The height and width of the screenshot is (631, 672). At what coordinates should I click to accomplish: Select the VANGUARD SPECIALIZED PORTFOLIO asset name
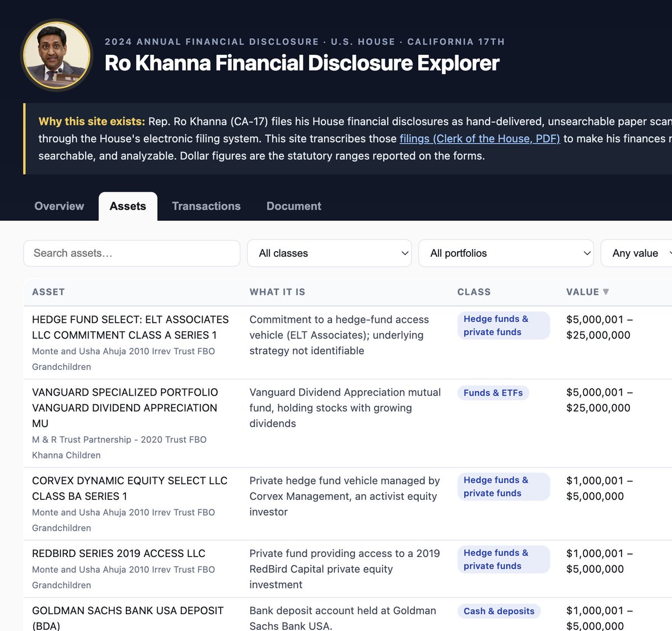click(x=125, y=408)
